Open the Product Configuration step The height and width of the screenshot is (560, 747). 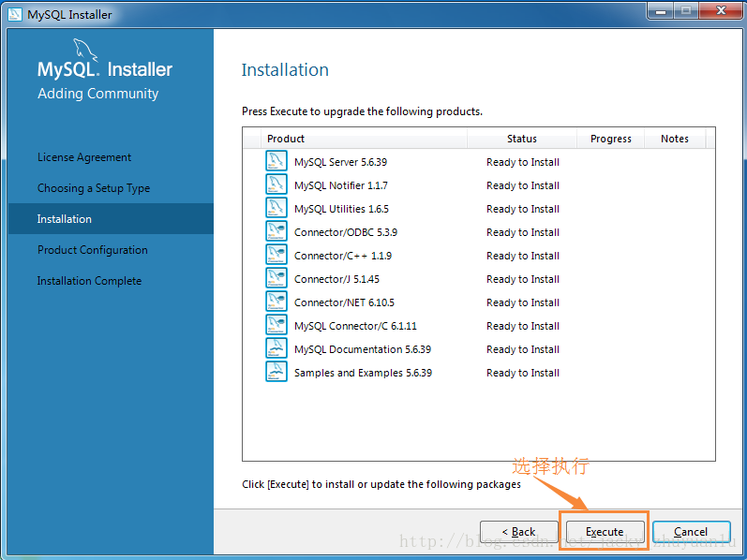93,250
